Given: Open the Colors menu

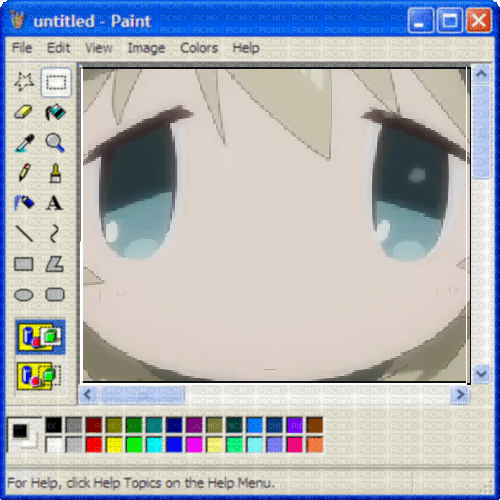Looking at the screenshot, I should 199,48.
